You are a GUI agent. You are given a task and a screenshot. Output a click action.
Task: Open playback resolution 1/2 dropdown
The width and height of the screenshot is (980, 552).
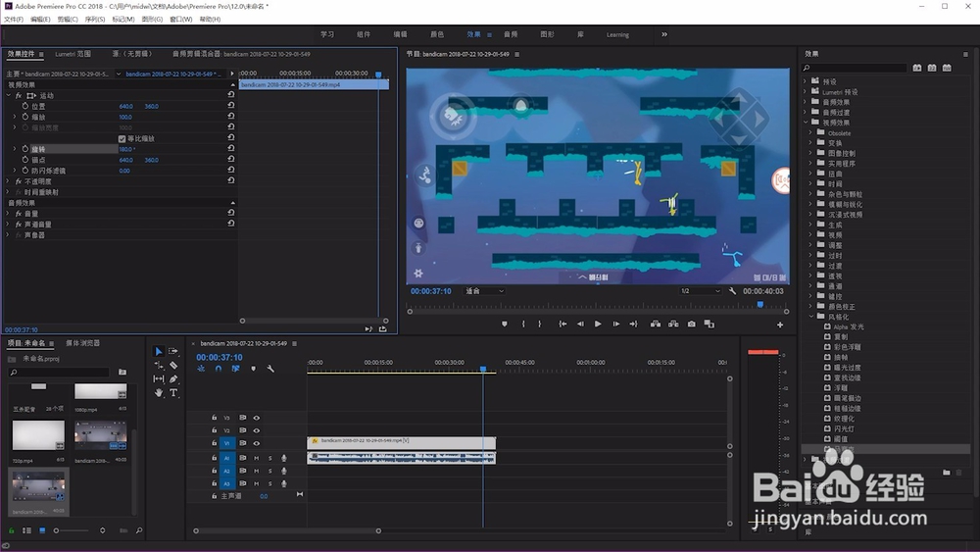coord(700,291)
